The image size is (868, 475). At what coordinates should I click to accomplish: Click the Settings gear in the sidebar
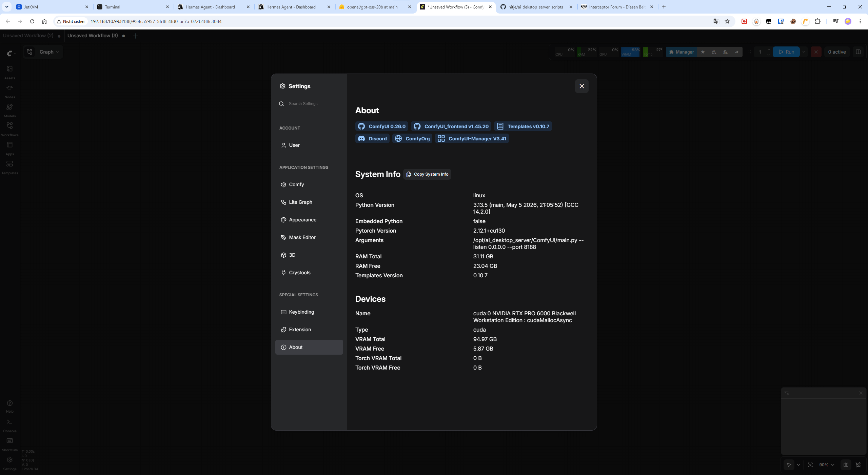9,463
